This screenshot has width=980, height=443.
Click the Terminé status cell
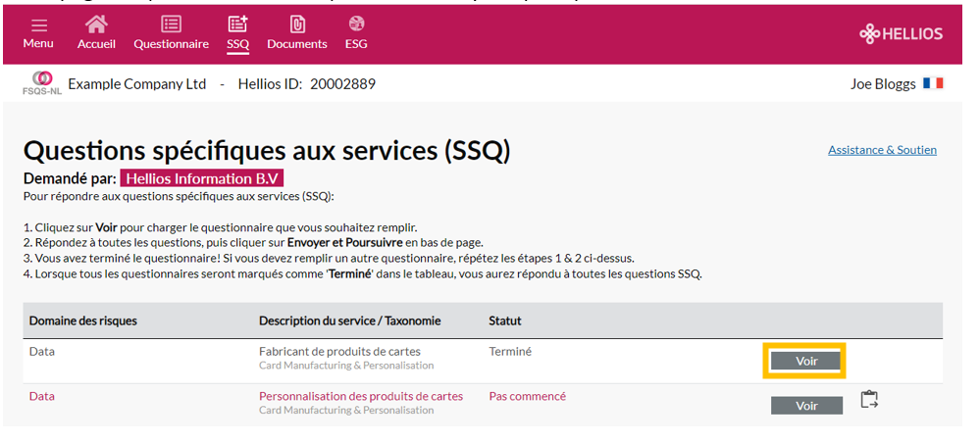pos(510,351)
